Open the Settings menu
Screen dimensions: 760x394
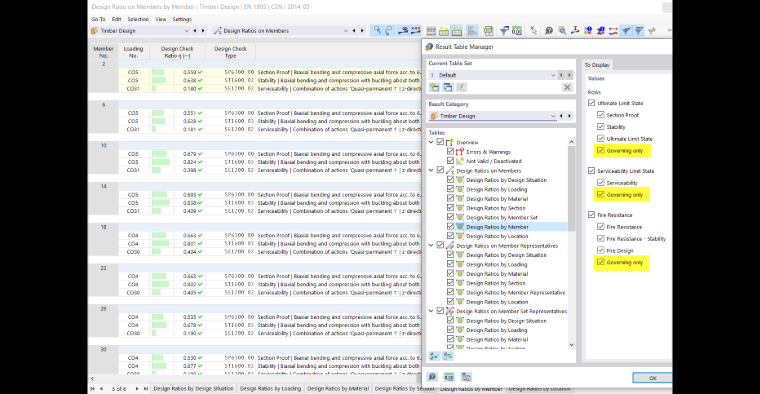[182, 19]
